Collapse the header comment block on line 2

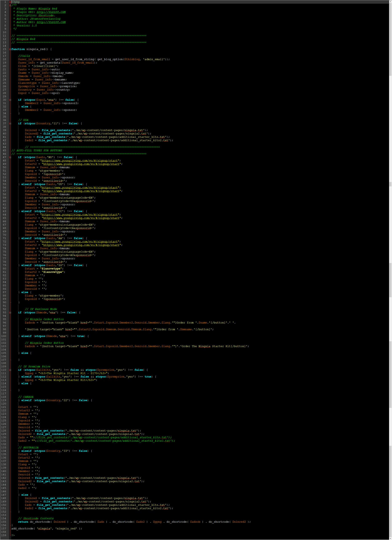click(10, 5)
